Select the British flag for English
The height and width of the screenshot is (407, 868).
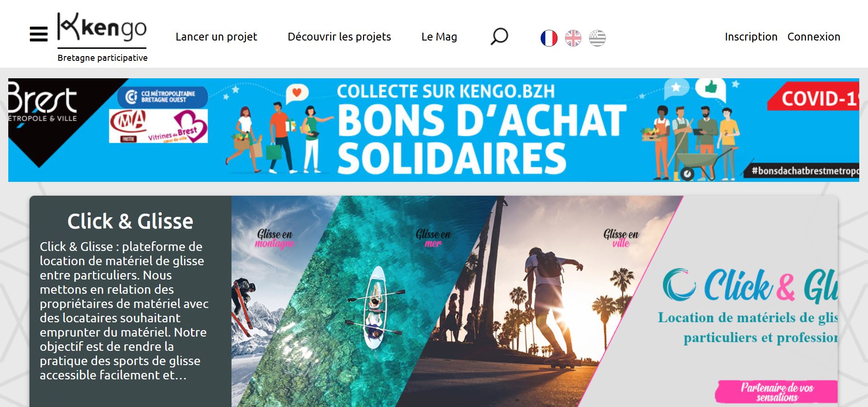tap(573, 38)
